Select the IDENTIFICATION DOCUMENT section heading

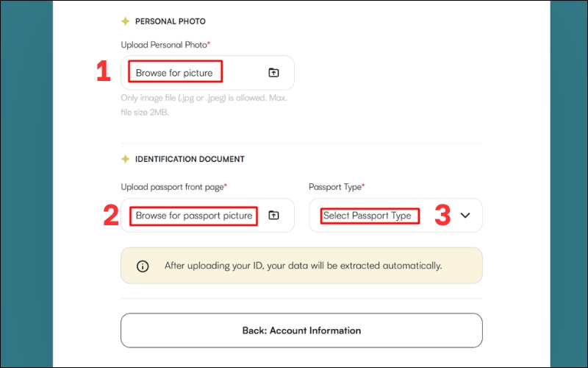(x=190, y=159)
